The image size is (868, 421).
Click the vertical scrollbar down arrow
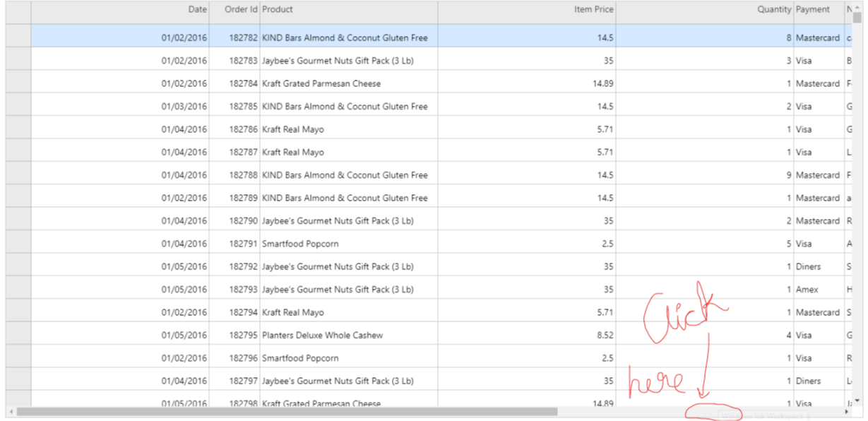click(x=857, y=400)
